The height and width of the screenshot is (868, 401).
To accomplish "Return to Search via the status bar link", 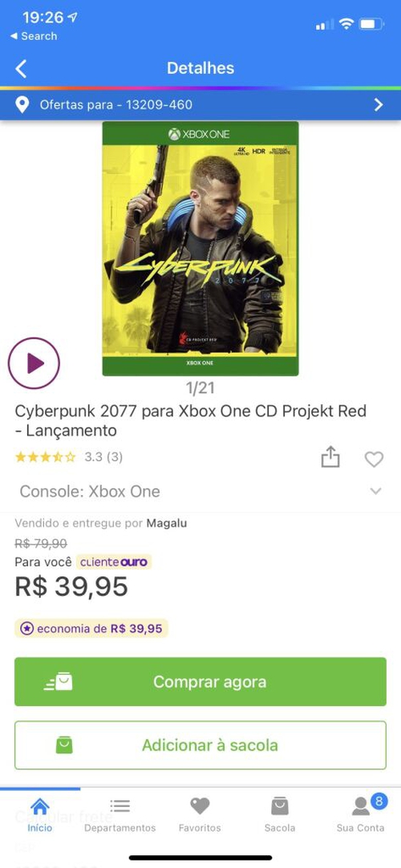I will (33, 36).
